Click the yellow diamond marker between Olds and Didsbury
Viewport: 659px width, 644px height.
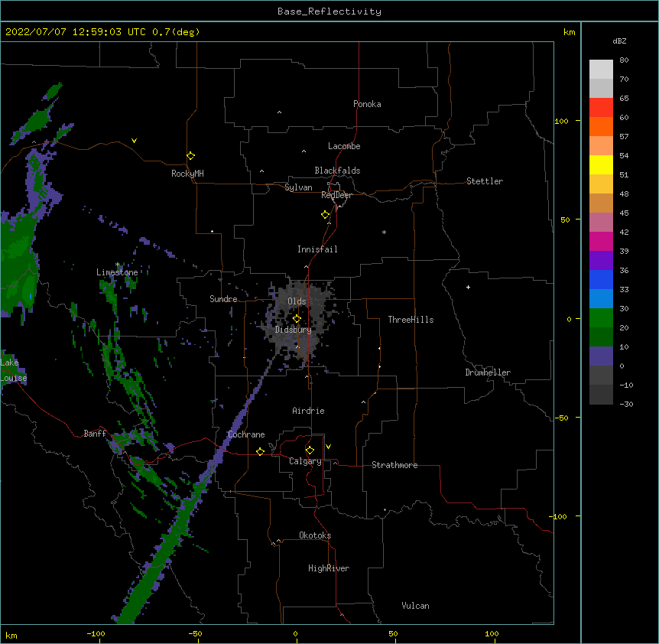click(297, 319)
